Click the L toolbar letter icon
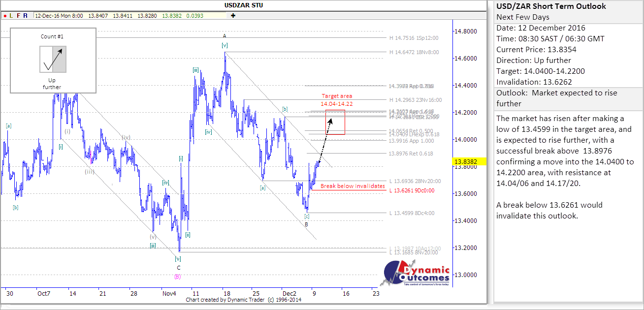Viewport: 644px width, 310px height. tap(11, 15)
